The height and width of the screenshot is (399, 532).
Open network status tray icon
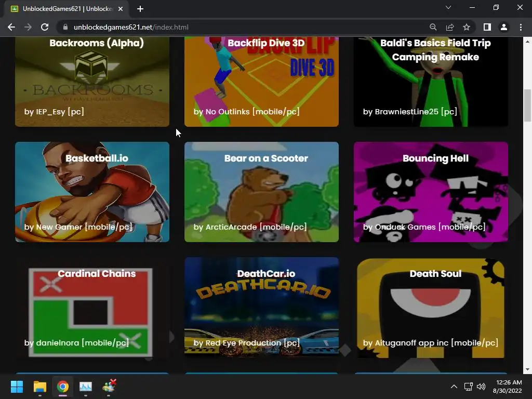click(469, 387)
